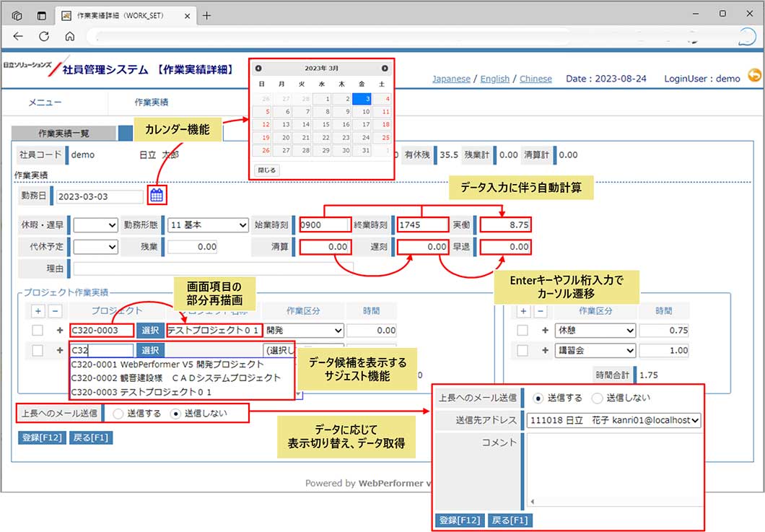765x532 pixels.
Task: Switch language via the English link
Action: [494, 79]
